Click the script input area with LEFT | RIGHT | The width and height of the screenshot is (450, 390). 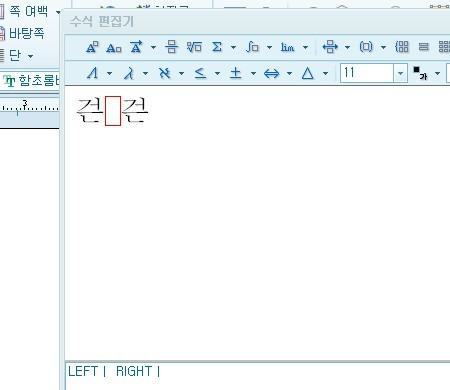[258, 376]
